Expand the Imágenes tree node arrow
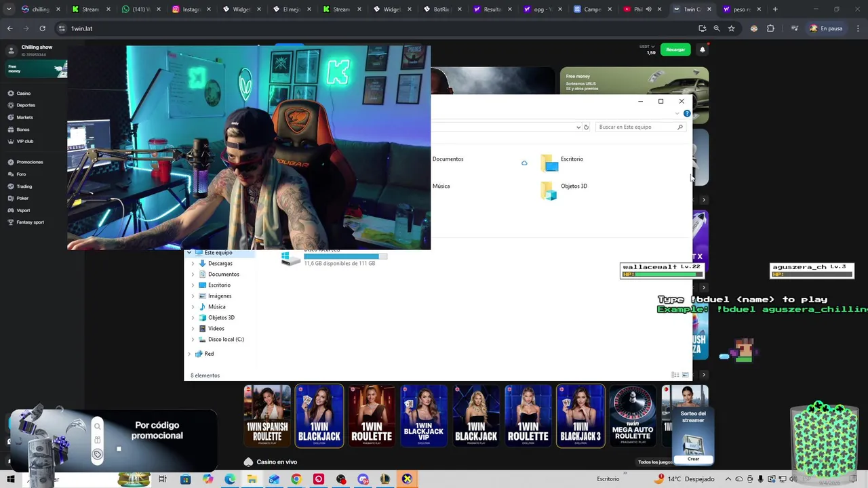868x488 pixels. coord(193,296)
